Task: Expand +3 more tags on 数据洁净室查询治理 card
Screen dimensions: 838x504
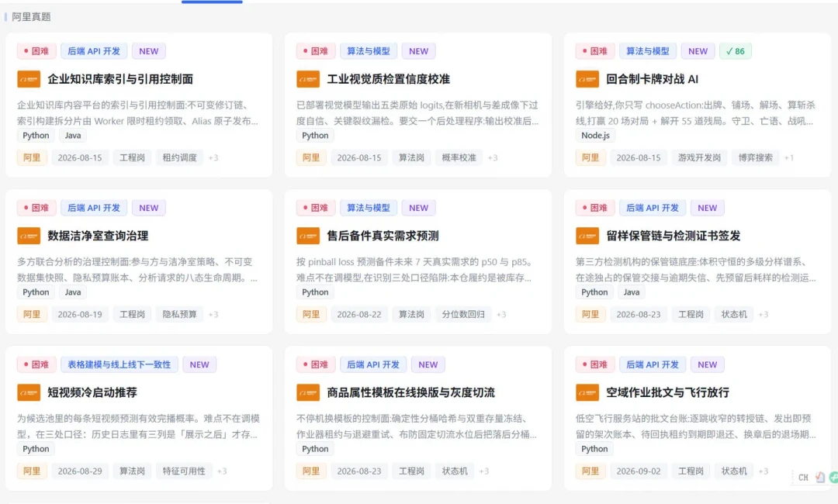Action: (213, 315)
